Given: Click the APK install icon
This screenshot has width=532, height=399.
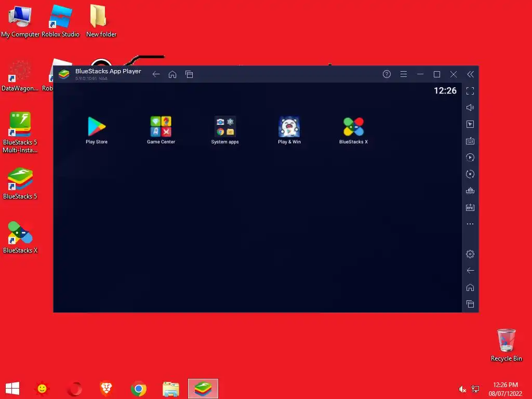Looking at the screenshot, I should pyautogui.click(x=470, y=207).
